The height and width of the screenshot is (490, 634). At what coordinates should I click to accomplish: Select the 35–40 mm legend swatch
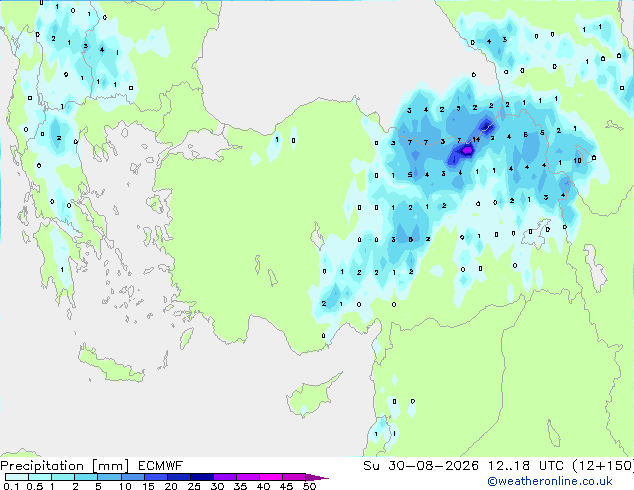[247, 477]
